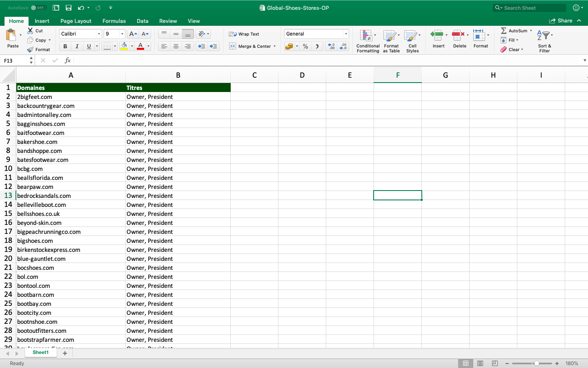Toggle Bold formatting

[65, 46]
